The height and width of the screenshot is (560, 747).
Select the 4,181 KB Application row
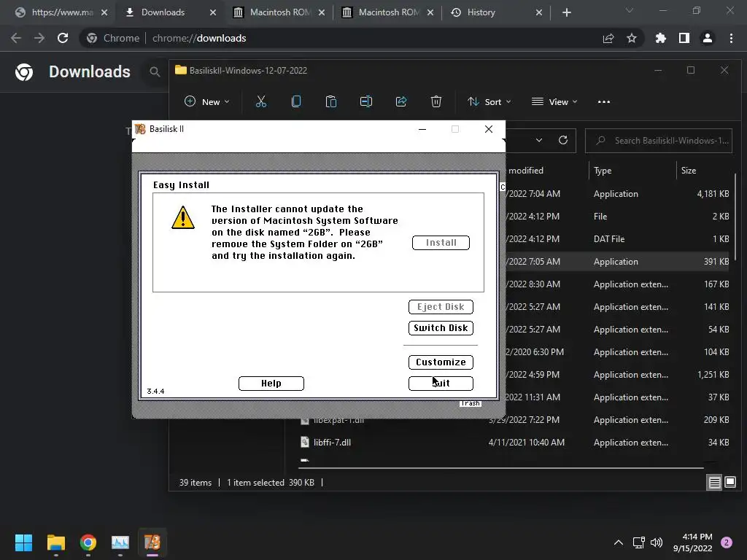tap(617, 194)
